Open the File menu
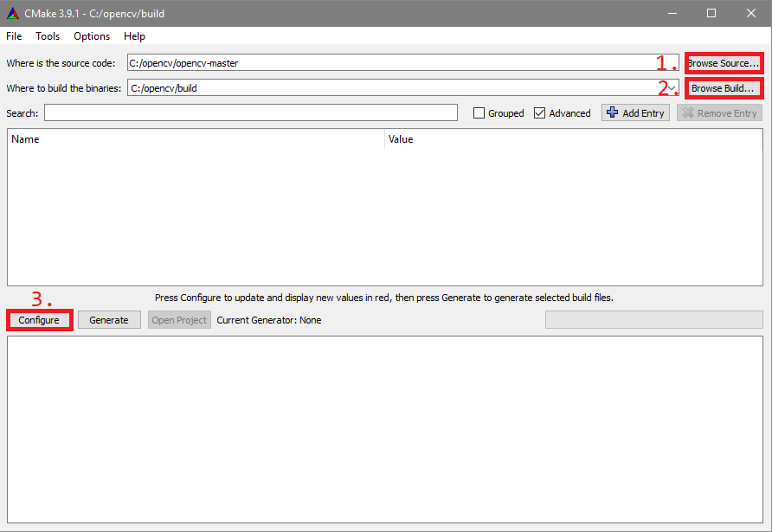 [14, 36]
